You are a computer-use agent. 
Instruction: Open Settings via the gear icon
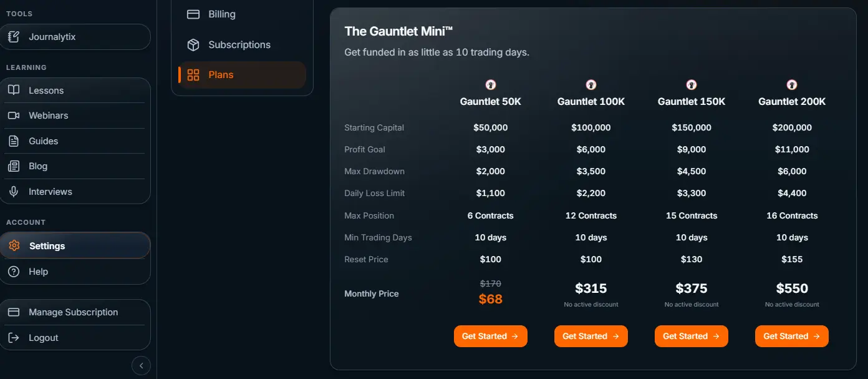14,245
